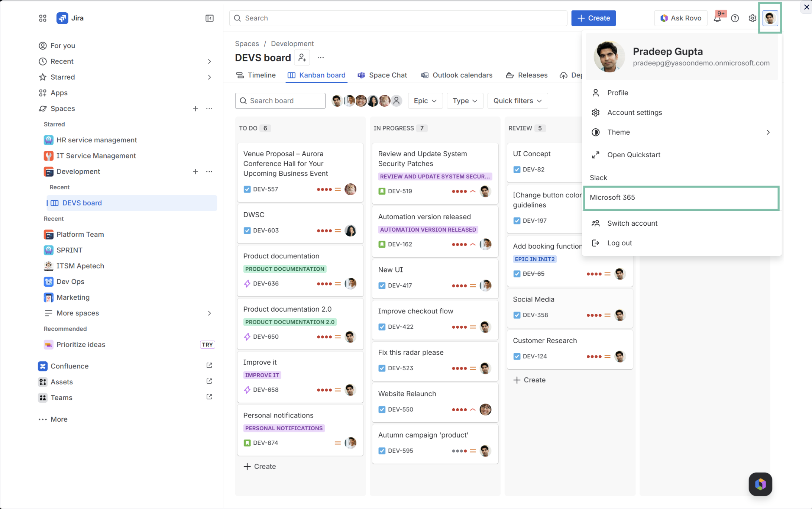The width and height of the screenshot is (812, 509).
Task: Open the DEV-519 issue key link
Action: tap(400, 191)
